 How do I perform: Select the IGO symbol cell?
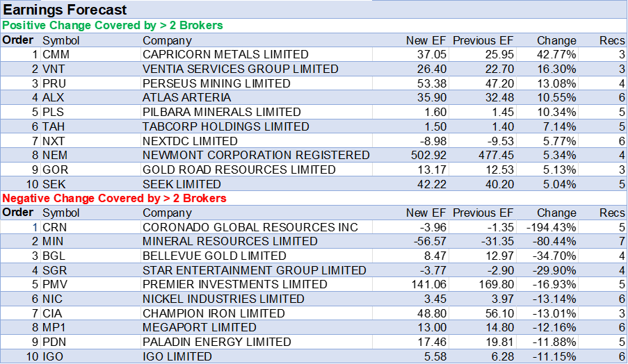pos(53,356)
